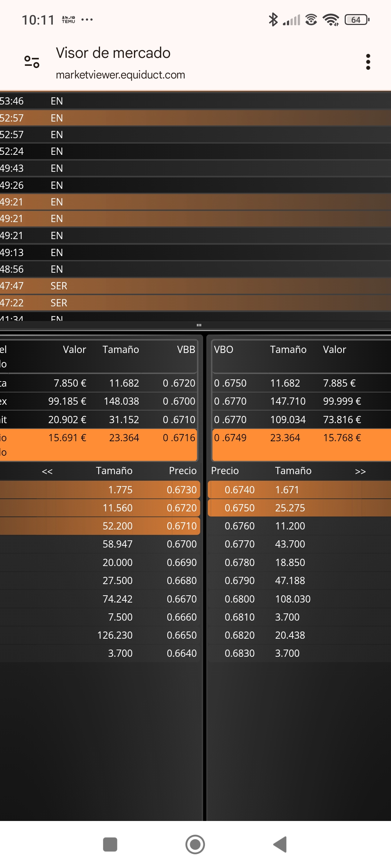
Task: Select bid depth price 0.6690
Action: 182,562
